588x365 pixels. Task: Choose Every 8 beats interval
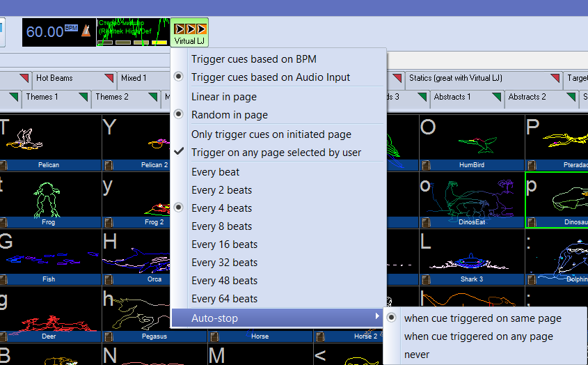pyautogui.click(x=221, y=226)
